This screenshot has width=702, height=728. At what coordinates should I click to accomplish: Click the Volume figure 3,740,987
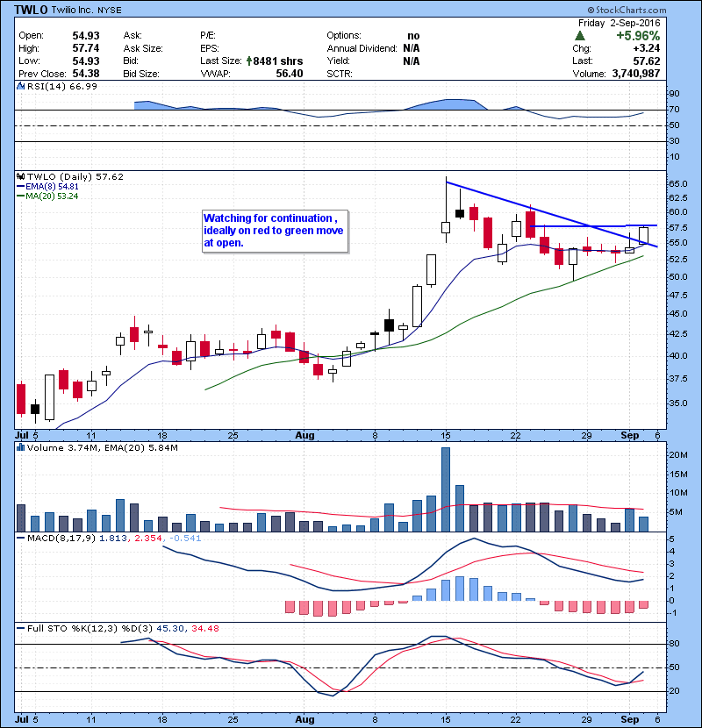coord(636,74)
